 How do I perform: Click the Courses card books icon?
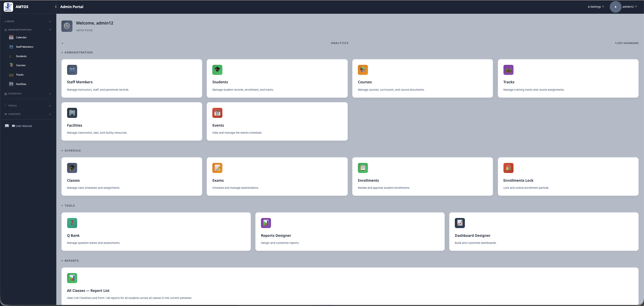click(x=363, y=70)
